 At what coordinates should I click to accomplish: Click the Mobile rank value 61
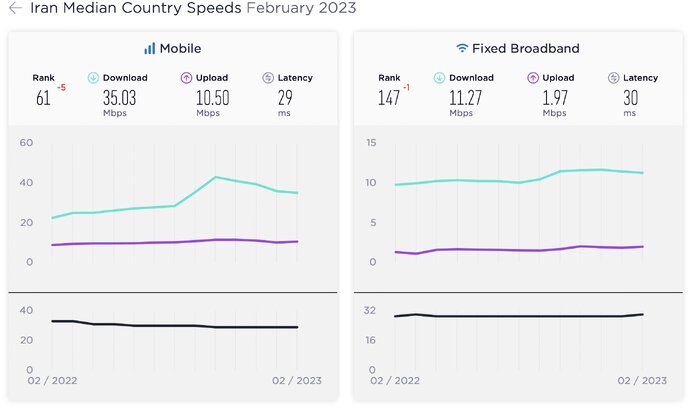pyautogui.click(x=43, y=98)
